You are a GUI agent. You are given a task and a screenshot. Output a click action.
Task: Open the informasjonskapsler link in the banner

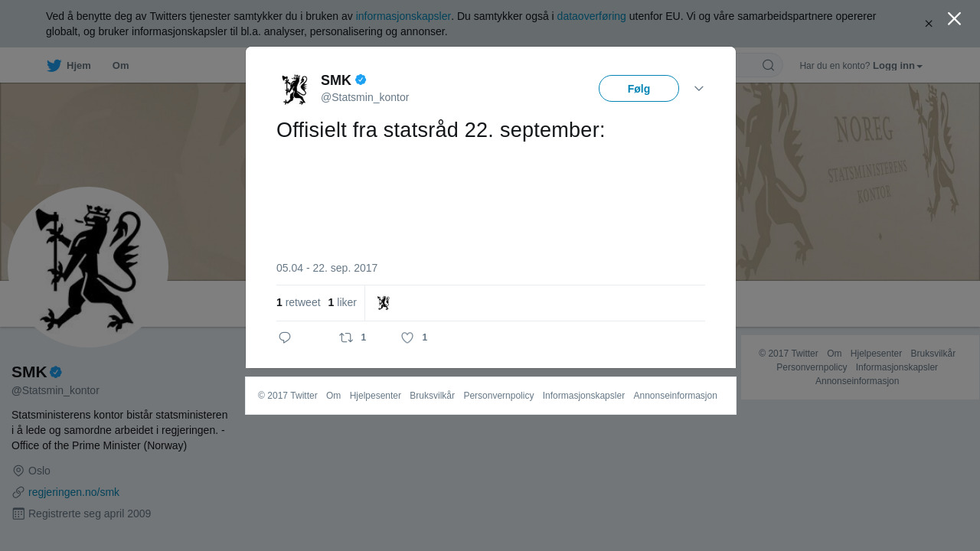coord(403,16)
